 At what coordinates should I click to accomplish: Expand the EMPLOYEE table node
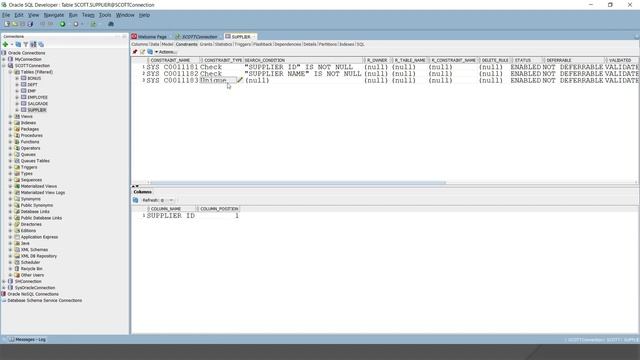(x=17, y=97)
